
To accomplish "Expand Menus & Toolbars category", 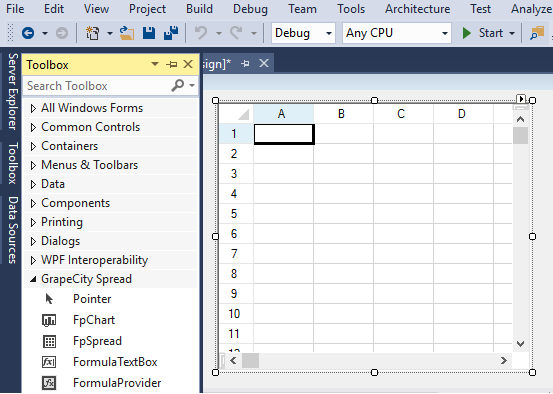I will point(33,165).
